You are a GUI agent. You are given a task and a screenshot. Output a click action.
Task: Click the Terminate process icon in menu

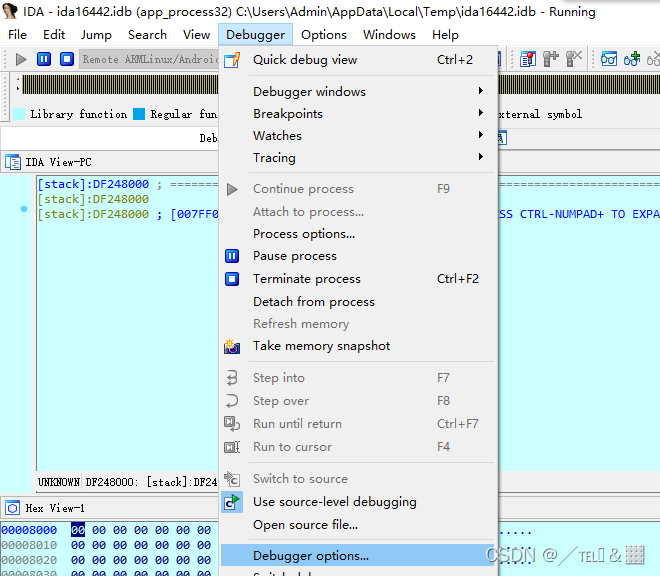[x=232, y=279]
